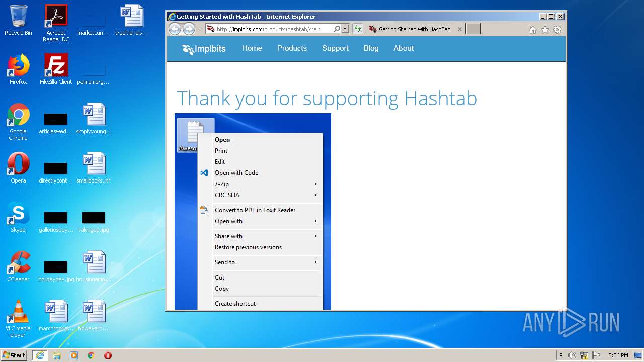This screenshot has width=644, height=362.
Task: Open the Favorites star in IE
Action: [x=545, y=30]
